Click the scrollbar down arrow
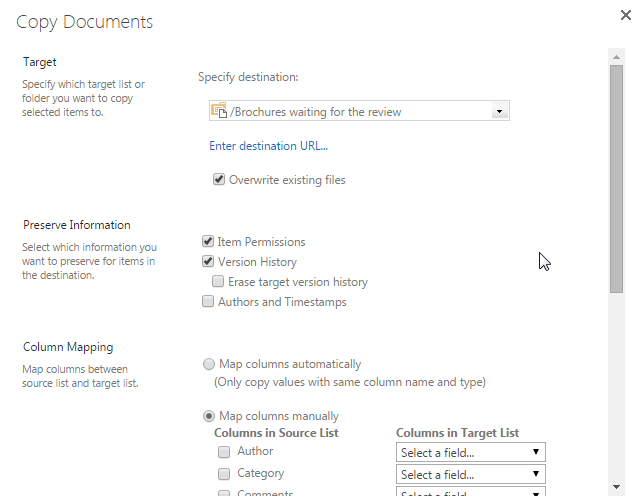Screen dimensions: 638x504 616,487
